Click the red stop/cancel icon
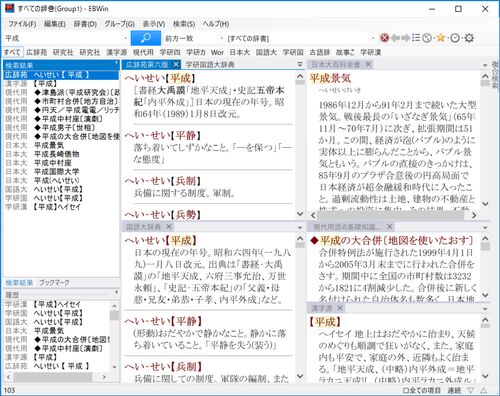 pos(384,38)
